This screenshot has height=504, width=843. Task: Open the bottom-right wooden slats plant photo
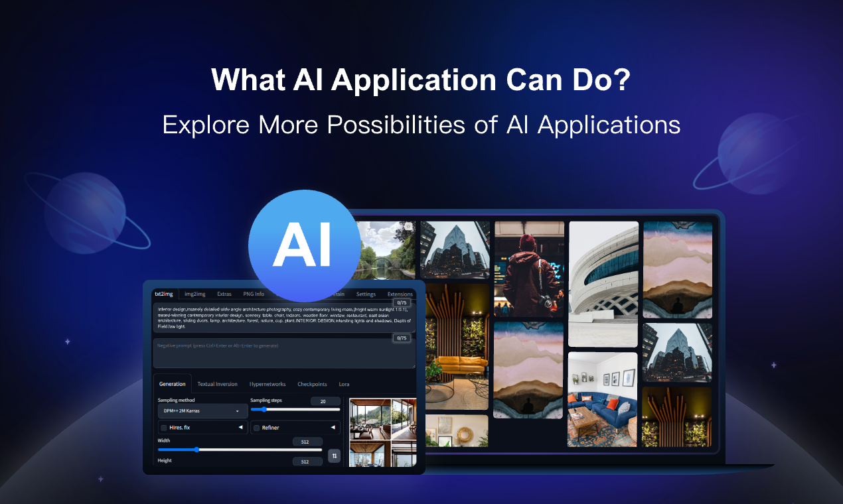[x=678, y=416]
